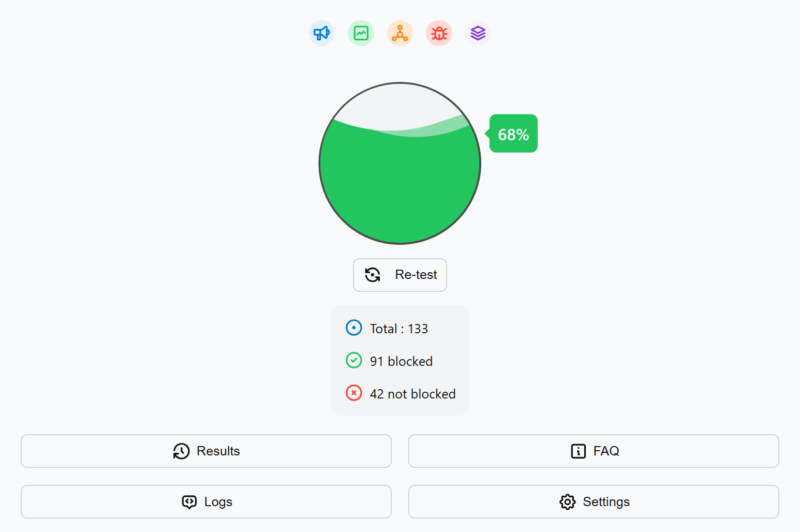Select the "42 not blocked" count text
The height and width of the screenshot is (532, 800).
[412, 394]
